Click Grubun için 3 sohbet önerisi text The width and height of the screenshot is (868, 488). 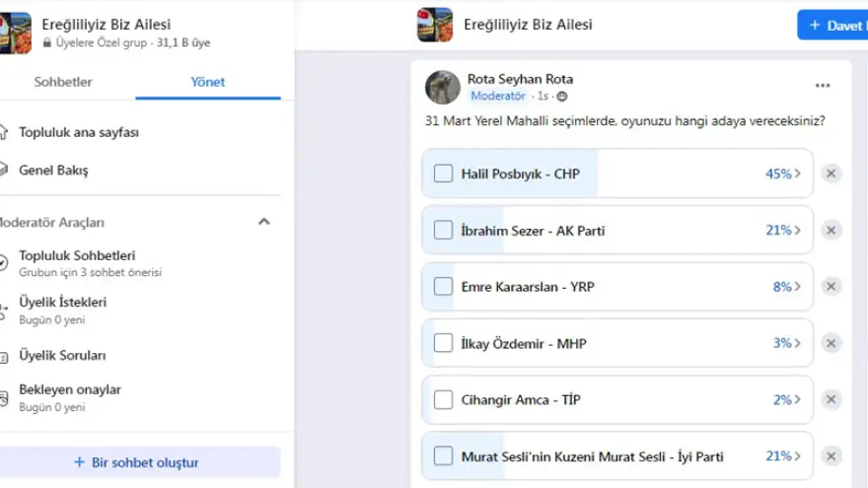tap(90, 272)
